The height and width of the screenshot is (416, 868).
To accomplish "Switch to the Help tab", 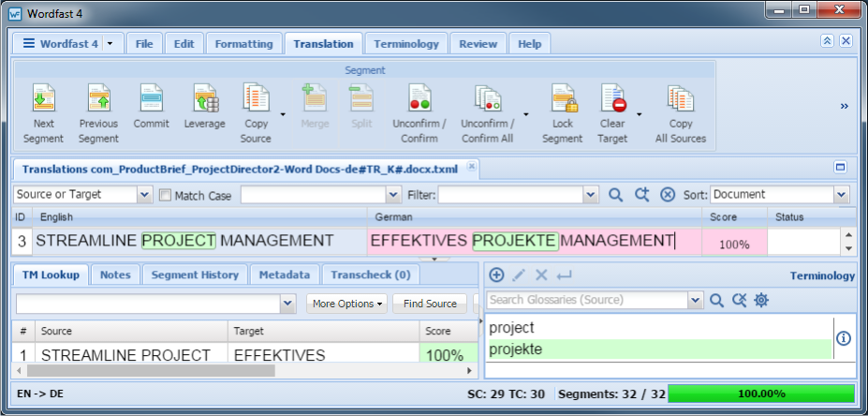I will click(530, 44).
